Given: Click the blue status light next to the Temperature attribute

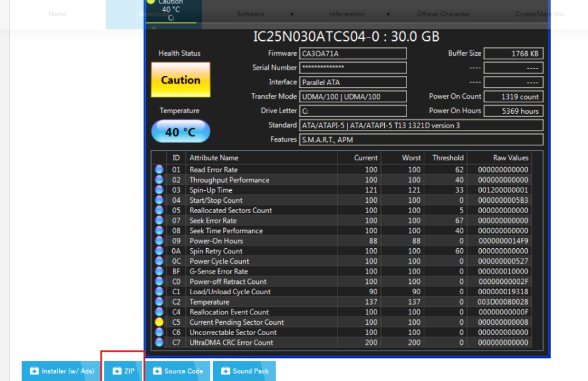Looking at the screenshot, I should coord(158,302).
